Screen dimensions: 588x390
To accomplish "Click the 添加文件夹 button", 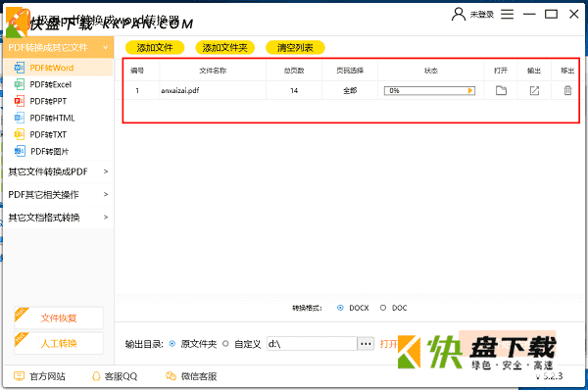I will 225,48.
